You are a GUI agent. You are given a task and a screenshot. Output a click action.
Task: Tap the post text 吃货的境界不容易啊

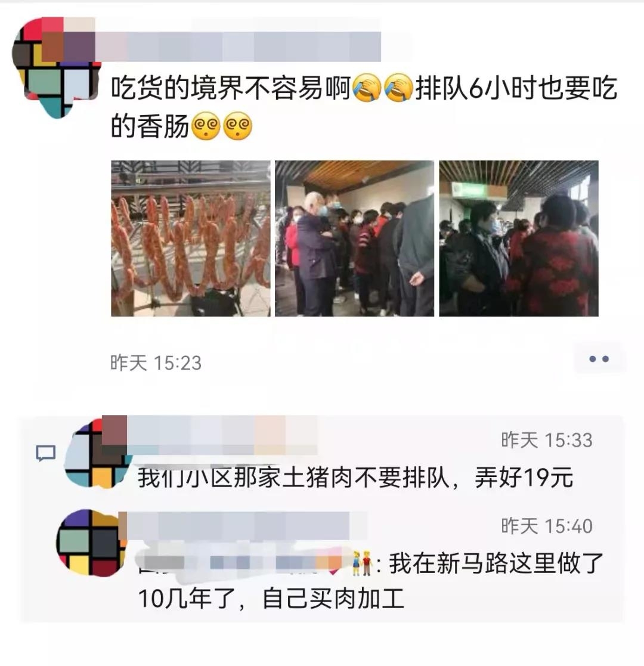[x=231, y=88]
